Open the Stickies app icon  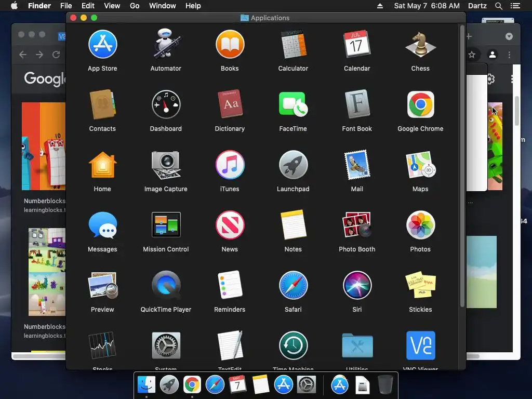(420, 285)
